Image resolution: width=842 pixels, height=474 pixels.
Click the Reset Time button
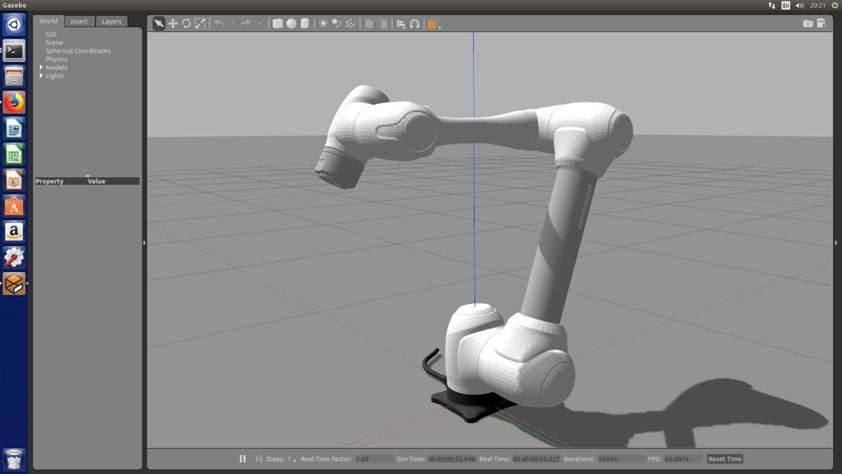[724, 459]
